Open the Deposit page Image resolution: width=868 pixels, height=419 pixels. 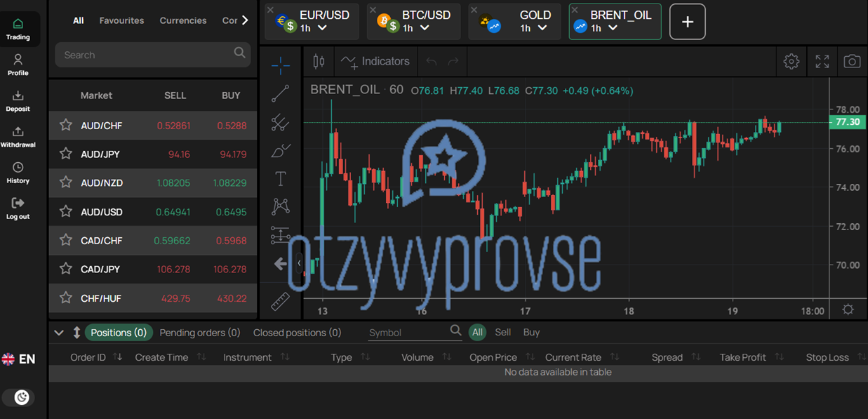click(18, 101)
